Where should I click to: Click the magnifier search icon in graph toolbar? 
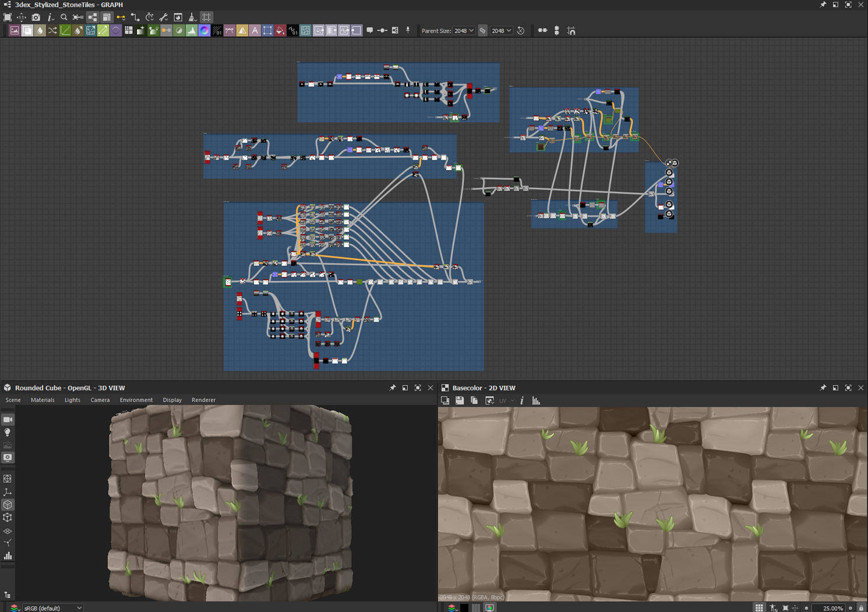[x=64, y=17]
